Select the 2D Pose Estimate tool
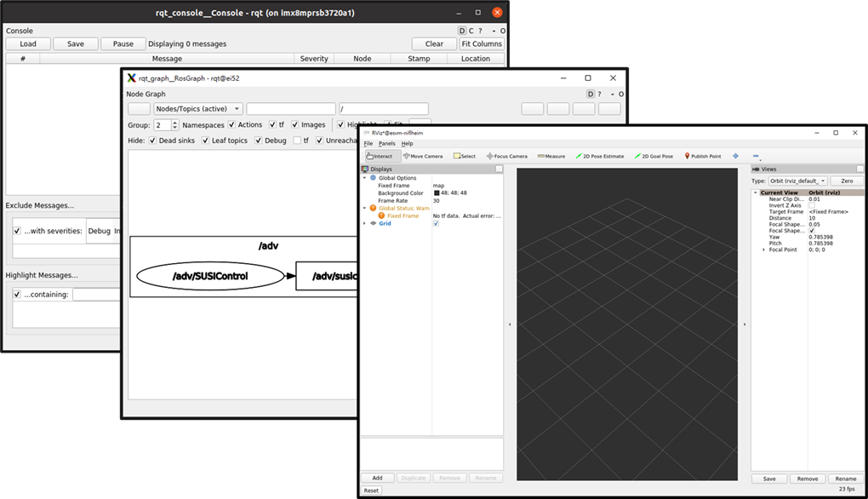The image size is (868, 499). 600,156
